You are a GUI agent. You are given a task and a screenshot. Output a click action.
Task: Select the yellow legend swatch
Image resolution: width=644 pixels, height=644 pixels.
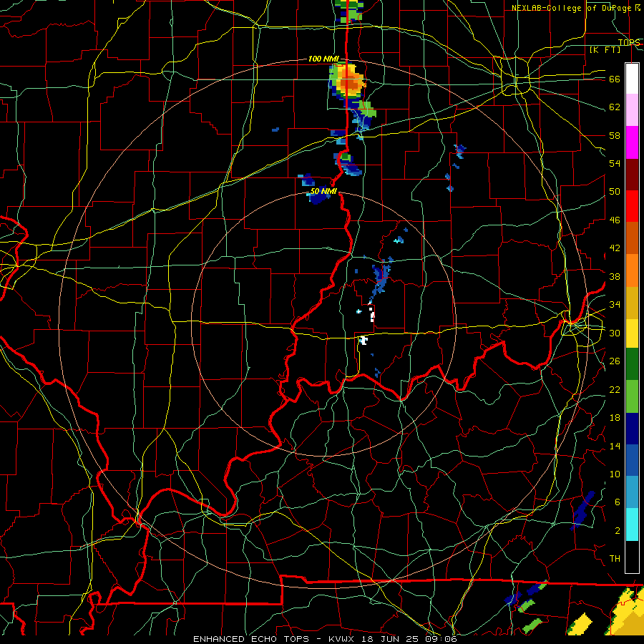[x=632, y=333]
